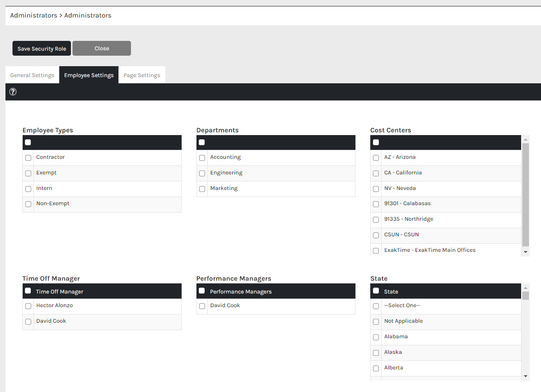Click the Cost Centers heading
541x392 pixels.
pos(391,130)
